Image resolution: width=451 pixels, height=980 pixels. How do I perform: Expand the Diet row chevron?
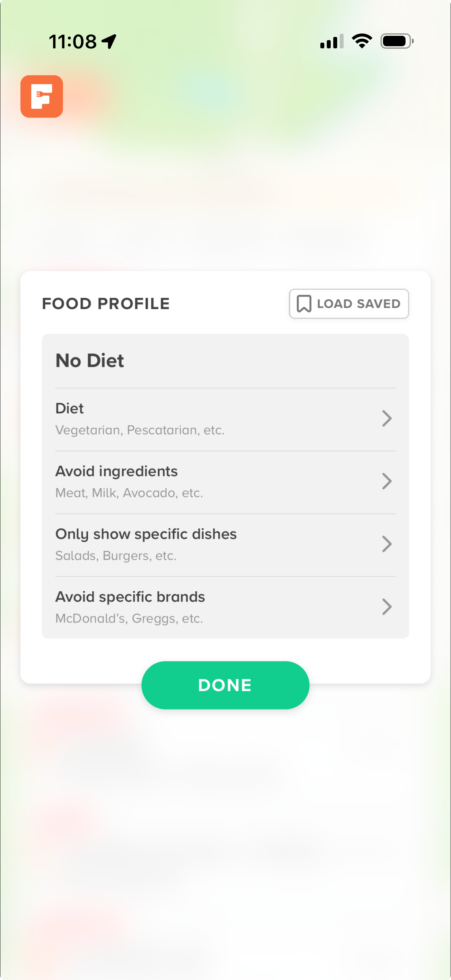(x=386, y=418)
